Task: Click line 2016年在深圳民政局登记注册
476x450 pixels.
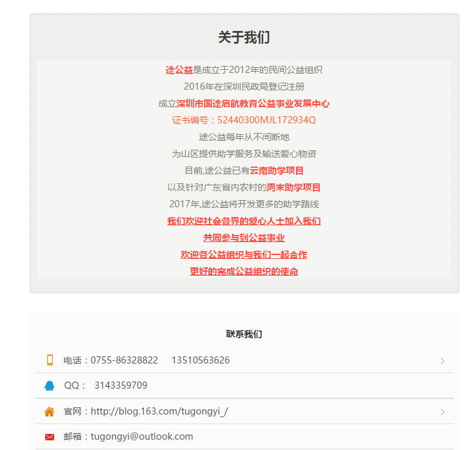Action: point(244,87)
